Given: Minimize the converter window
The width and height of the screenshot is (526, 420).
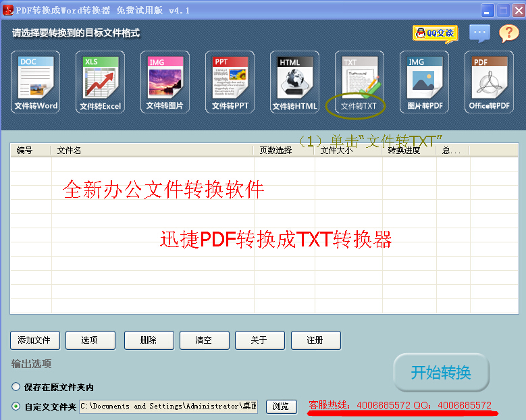Looking at the screenshot, I should tap(487, 10).
